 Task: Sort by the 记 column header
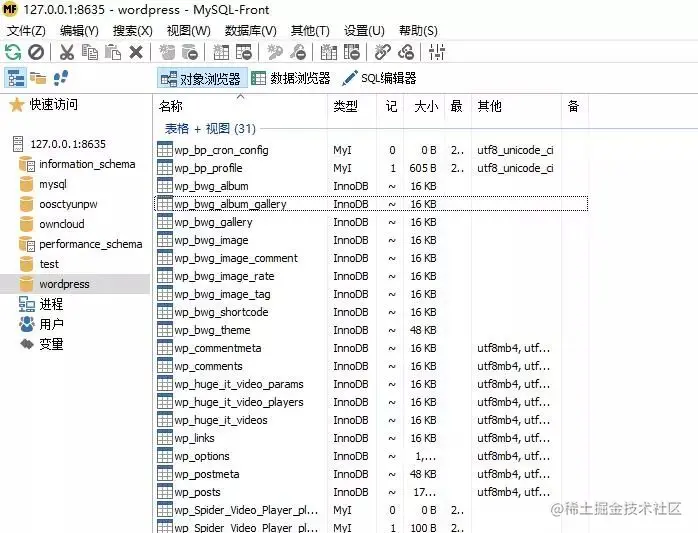tap(391, 106)
